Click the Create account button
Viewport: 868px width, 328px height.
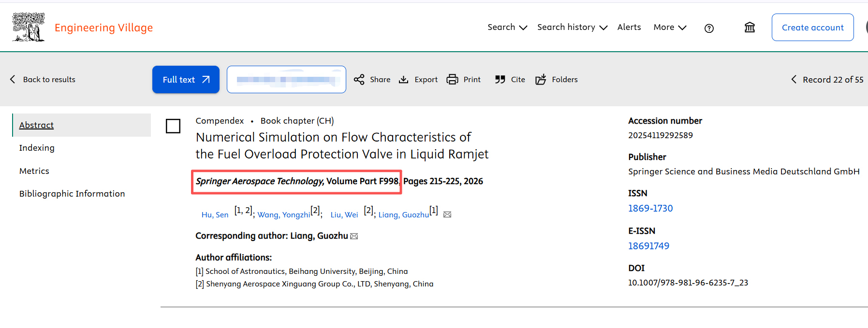(x=812, y=28)
